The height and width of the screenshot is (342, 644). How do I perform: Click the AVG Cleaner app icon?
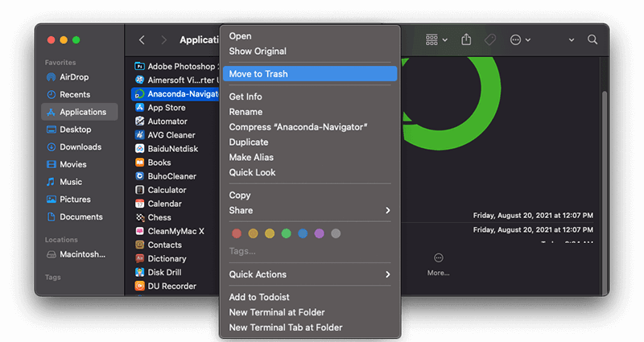click(139, 135)
